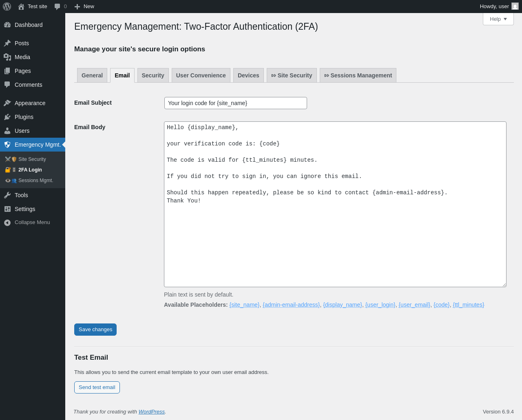Image resolution: width=522 pixels, height=420 pixels.
Task: Expand the Help dropdown panel
Action: (498, 19)
